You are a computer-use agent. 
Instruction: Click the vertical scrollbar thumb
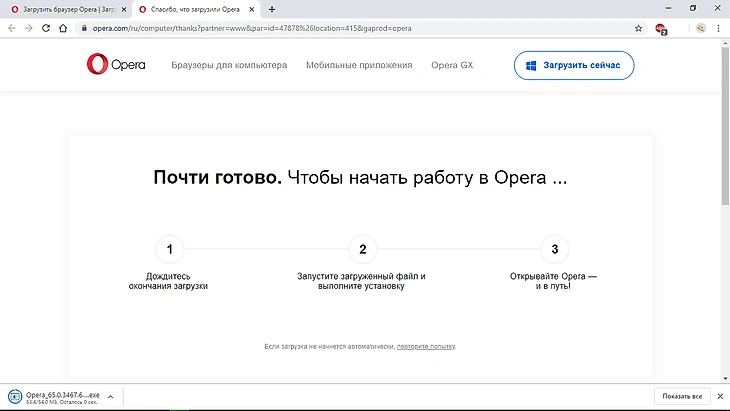(725, 126)
